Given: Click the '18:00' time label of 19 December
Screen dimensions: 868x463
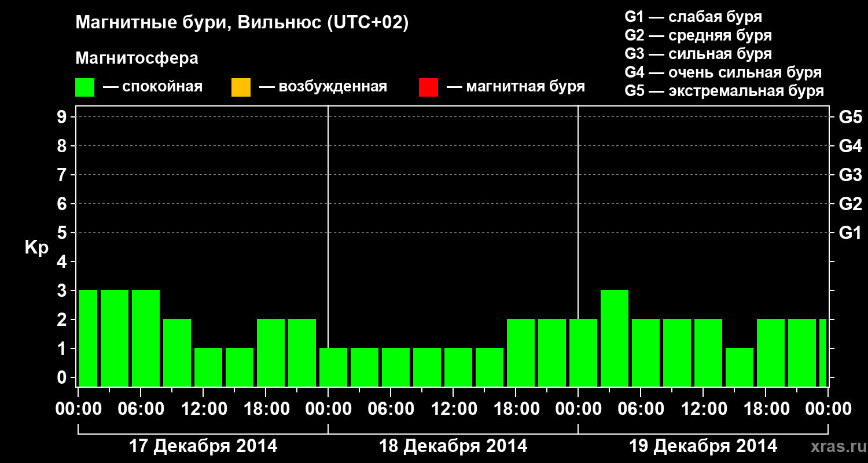Looking at the screenshot, I should click(766, 409).
